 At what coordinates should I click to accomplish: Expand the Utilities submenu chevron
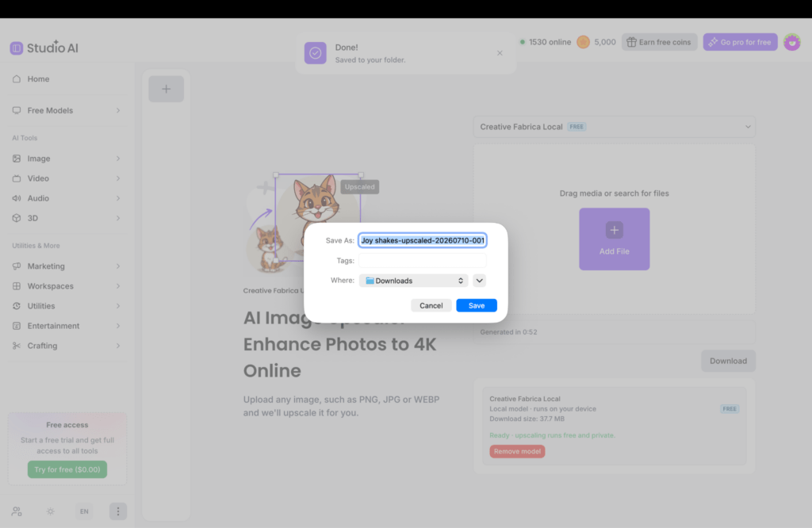click(118, 306)
